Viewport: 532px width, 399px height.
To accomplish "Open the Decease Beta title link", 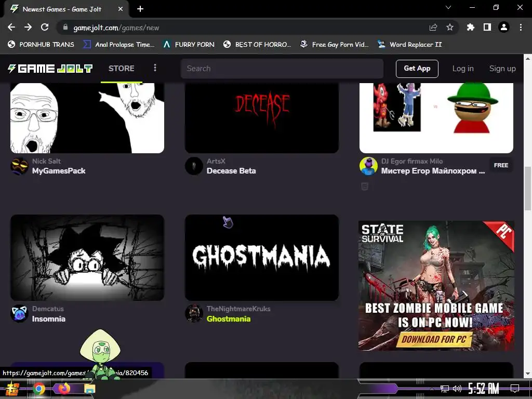I will 231,171.
